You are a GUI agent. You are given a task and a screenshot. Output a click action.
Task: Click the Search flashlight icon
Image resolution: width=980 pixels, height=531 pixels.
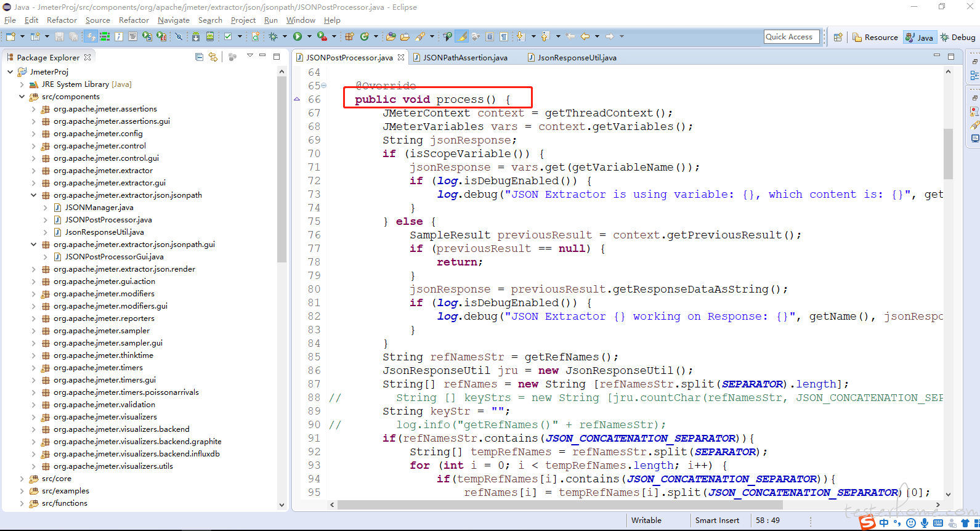click(420, 37)
